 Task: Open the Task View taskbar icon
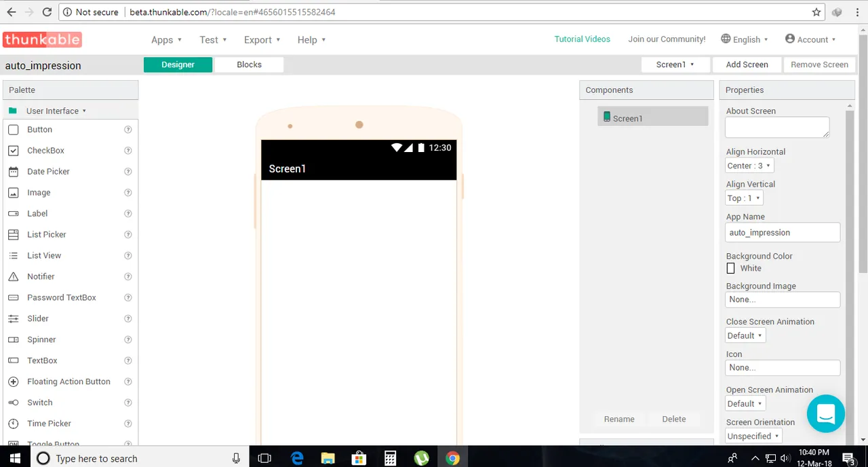point(265,458)
